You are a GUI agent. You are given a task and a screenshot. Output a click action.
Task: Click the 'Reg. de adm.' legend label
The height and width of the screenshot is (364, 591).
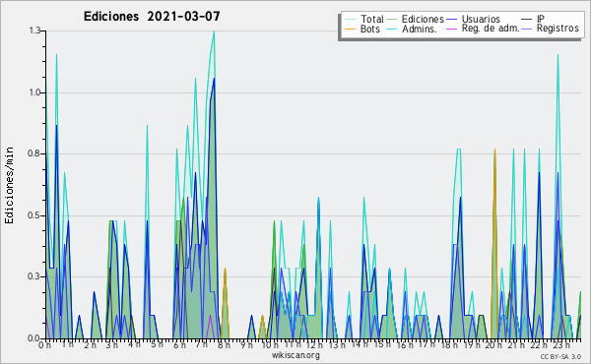pos(491,29)
